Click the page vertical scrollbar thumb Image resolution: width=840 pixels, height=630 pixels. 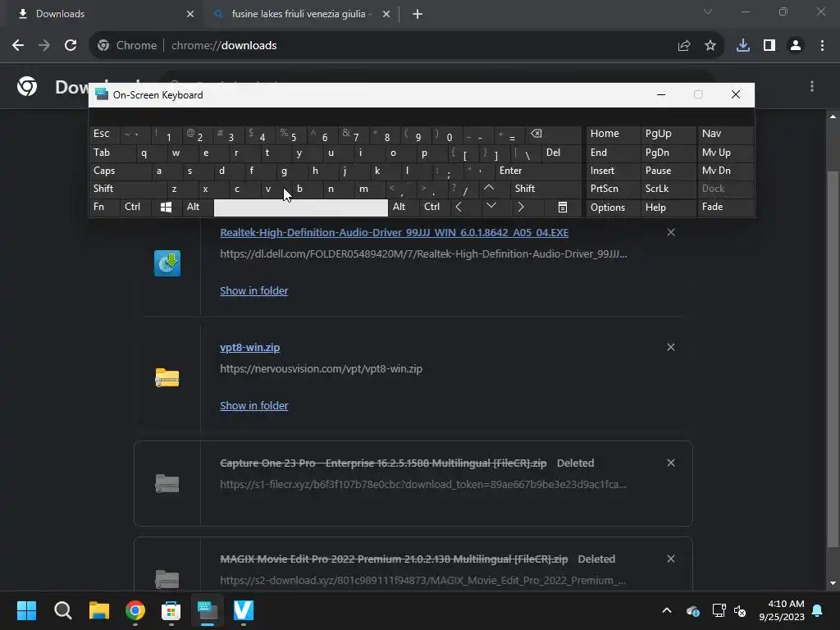833,359
